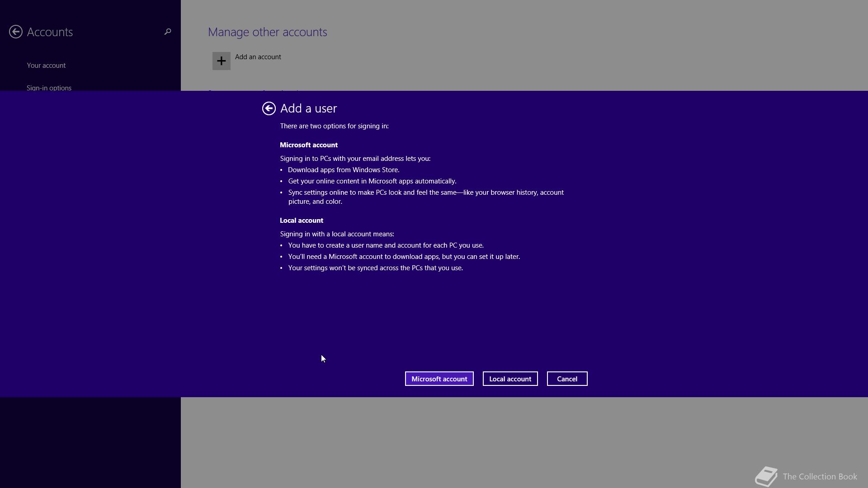Click the Accounts panel title
868x488 pixels.
coord(50,32)
